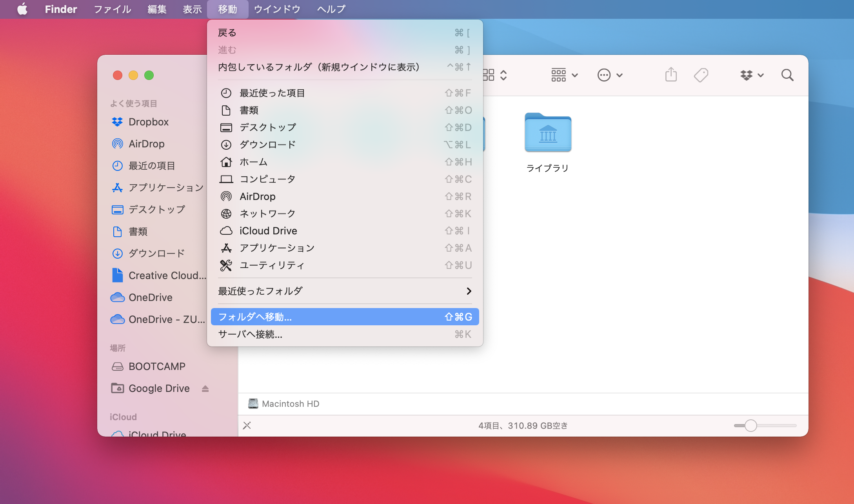This screenshot has width=854, height=504.
Task: Choose フォルダへ移動... menu item
Action: (345, 317)
